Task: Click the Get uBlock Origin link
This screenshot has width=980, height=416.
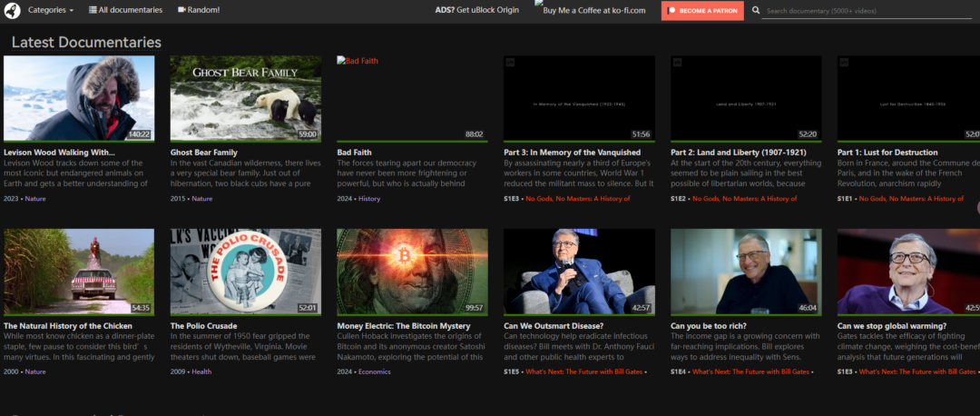Action: point(491,10)
